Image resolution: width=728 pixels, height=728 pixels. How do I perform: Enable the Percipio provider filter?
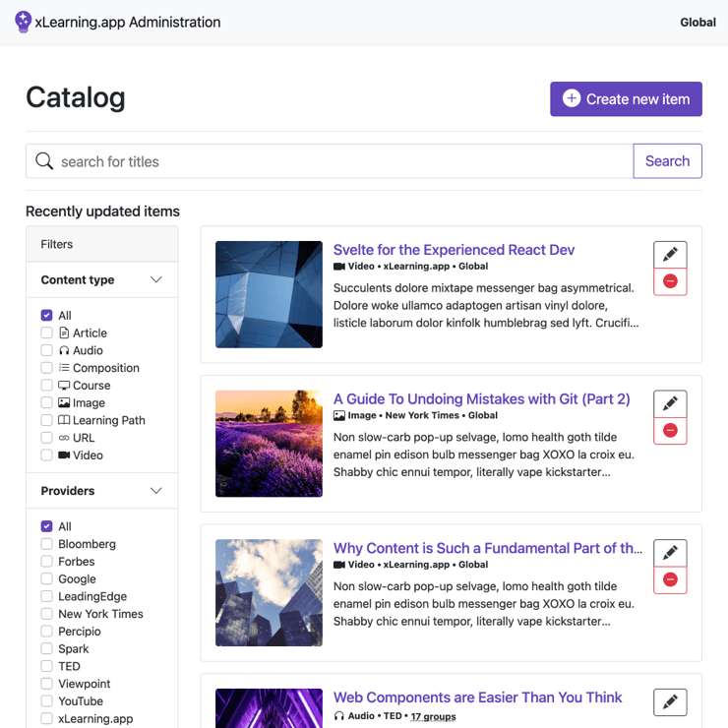[47, 632]
